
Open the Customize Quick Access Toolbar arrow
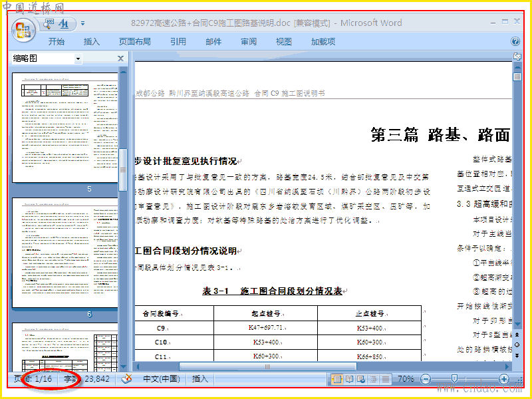tap(82, 24)
